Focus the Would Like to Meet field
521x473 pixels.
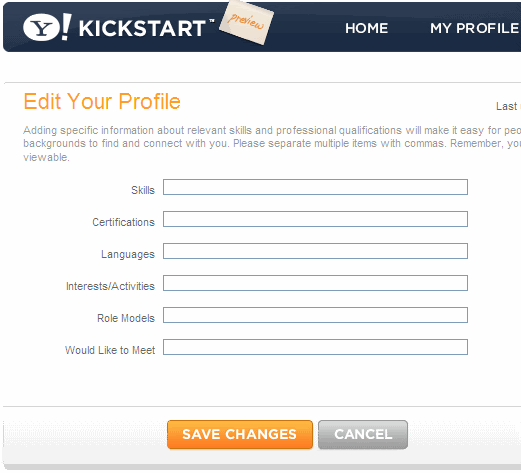[x=315, y=347]
